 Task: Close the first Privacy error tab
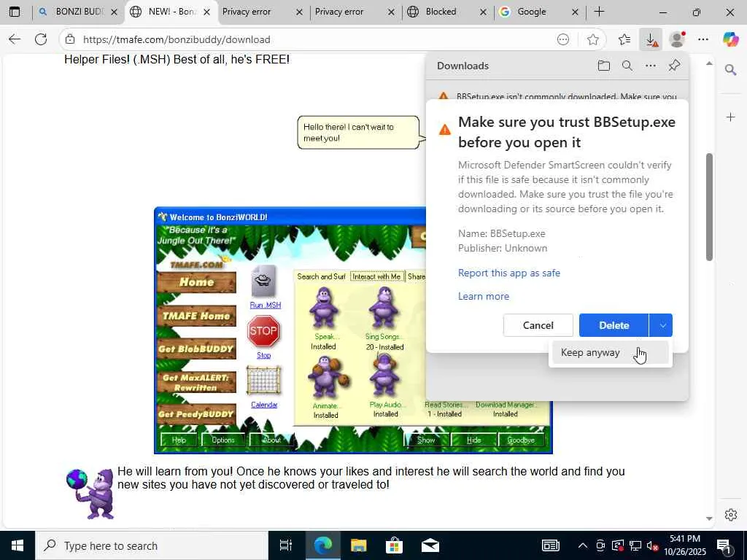tap(299, 12)
